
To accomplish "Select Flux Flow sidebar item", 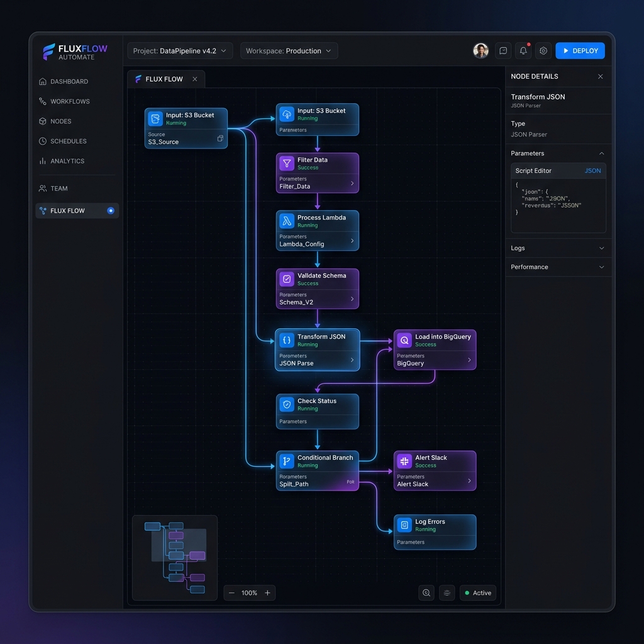I will (x=77, y=211).
